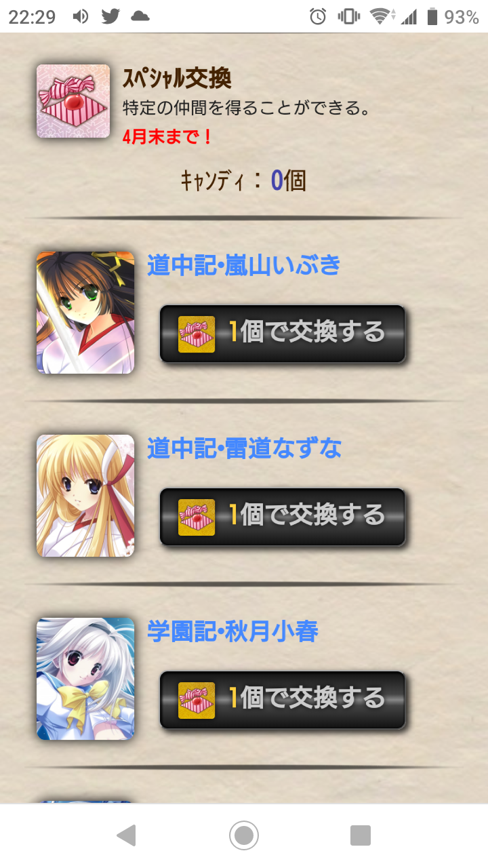View blonde 雷道なずな character portrait
Viewport: 488px width, 868px height.
85,496
